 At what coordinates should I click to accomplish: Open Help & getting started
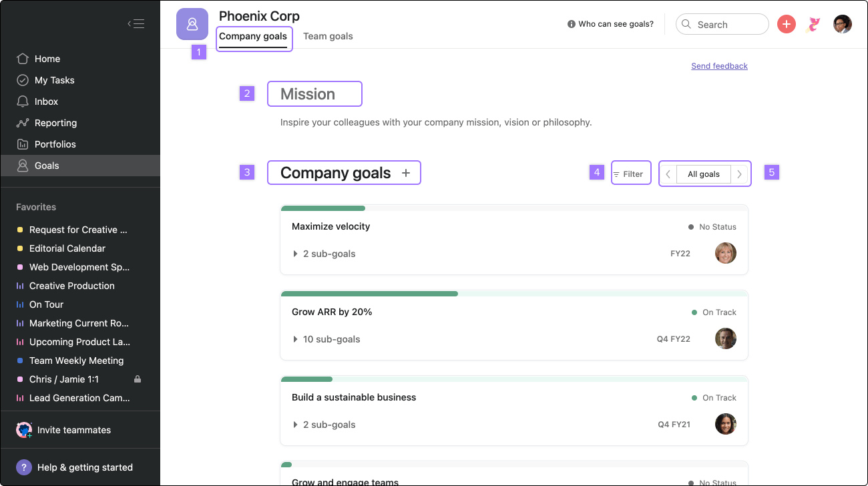pyautogui.click(x=85, y=467)
